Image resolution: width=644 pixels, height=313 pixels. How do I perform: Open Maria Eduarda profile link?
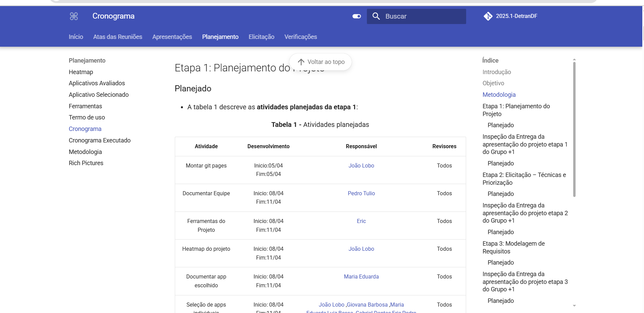click(361, 277)
